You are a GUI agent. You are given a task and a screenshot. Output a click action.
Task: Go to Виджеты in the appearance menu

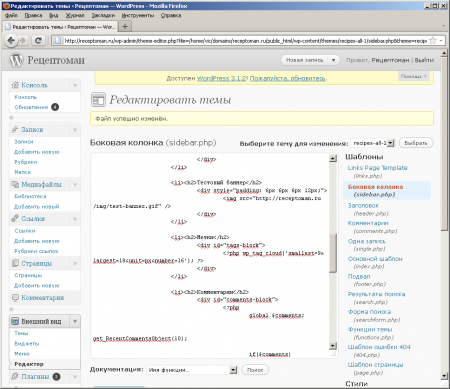tap(27, 343)
